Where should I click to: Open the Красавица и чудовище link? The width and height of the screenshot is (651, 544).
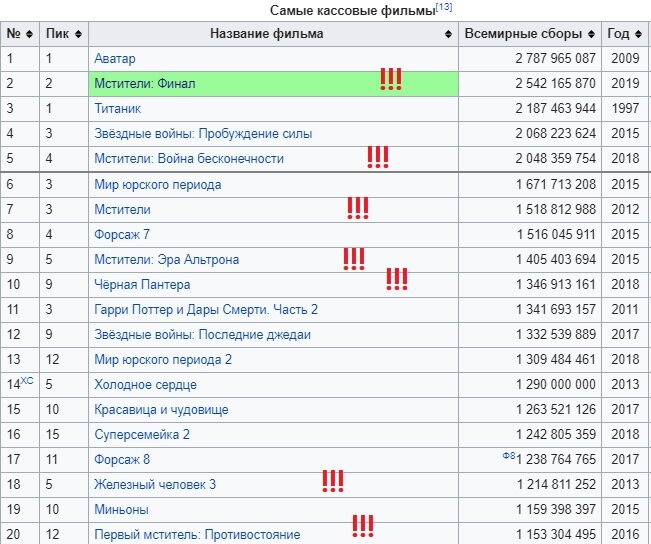tap(161, 409)
